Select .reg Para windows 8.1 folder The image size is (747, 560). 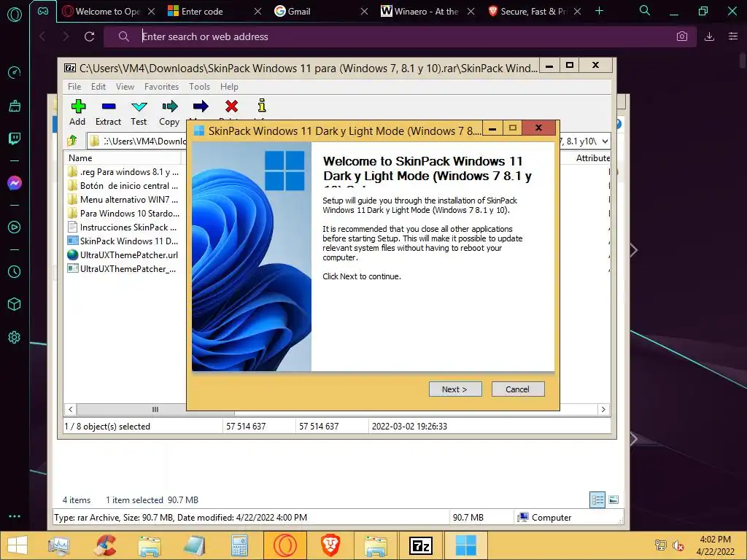coord(123,172)
